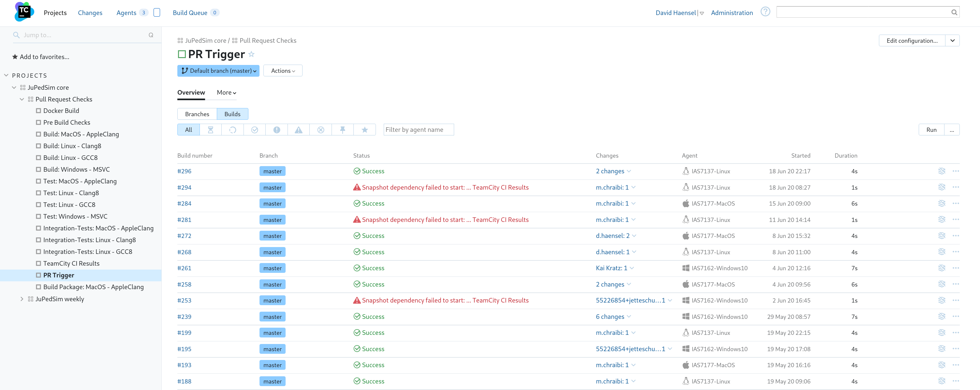Click the Windows agent icon for #261

coord(686,268)
